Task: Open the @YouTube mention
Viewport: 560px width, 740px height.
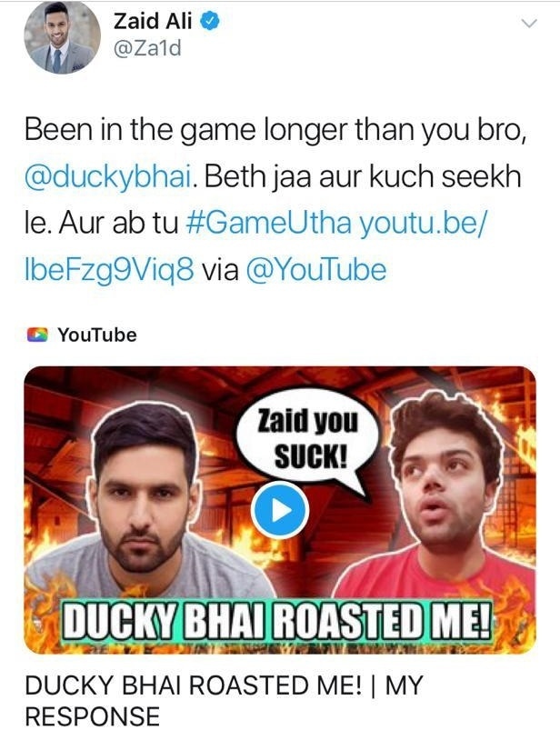Action: [x=316, y=270]
